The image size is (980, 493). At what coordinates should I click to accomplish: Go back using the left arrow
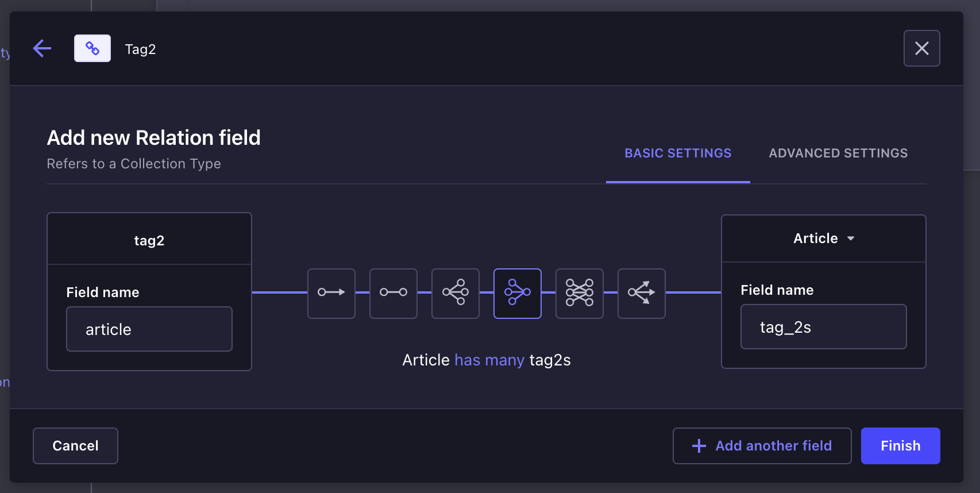(x=43, y=49)
